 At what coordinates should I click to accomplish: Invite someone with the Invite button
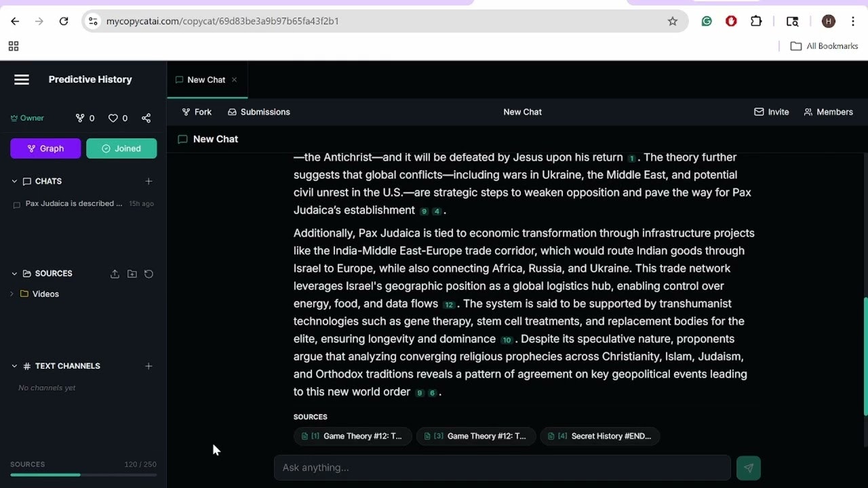click(x=772, y=112)
